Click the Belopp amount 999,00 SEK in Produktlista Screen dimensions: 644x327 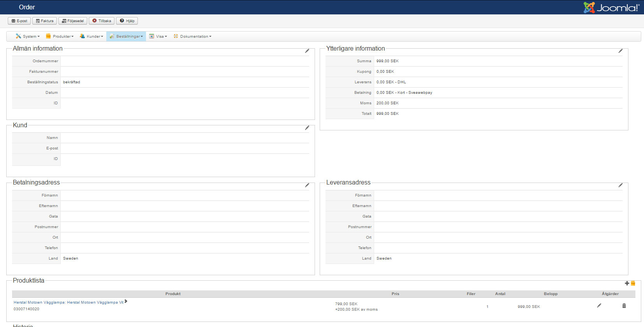coord(529,307)
